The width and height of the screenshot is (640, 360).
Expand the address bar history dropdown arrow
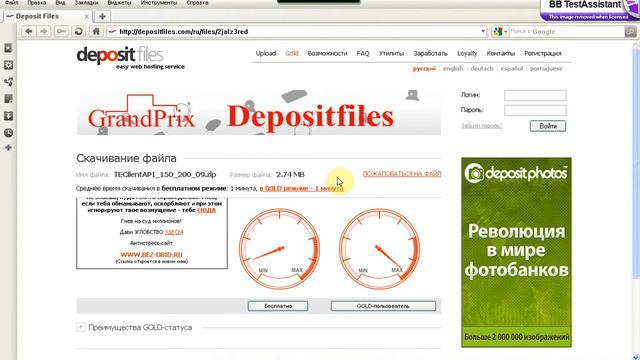click(483, 31)
